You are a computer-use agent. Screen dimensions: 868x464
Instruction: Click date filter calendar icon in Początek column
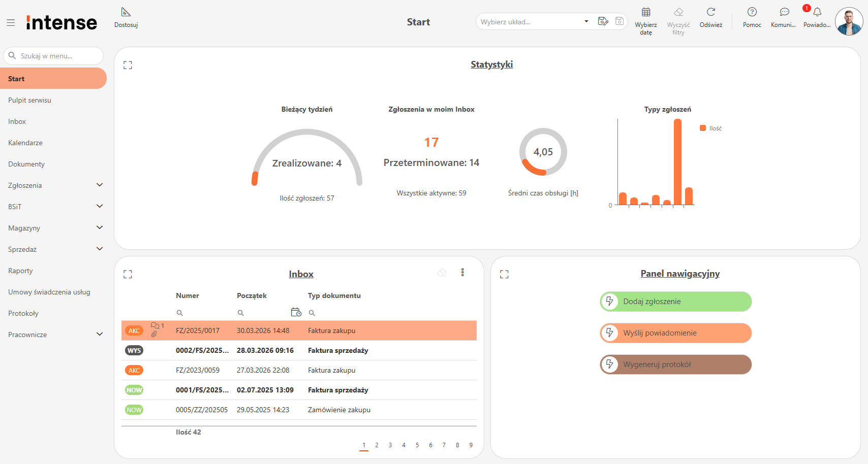[x=296, y=312]
